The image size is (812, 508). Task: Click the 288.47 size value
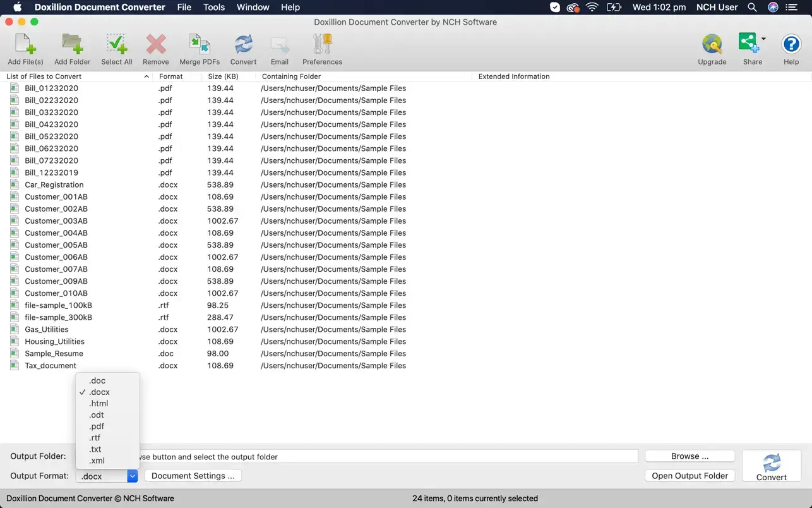pos(220,317)
